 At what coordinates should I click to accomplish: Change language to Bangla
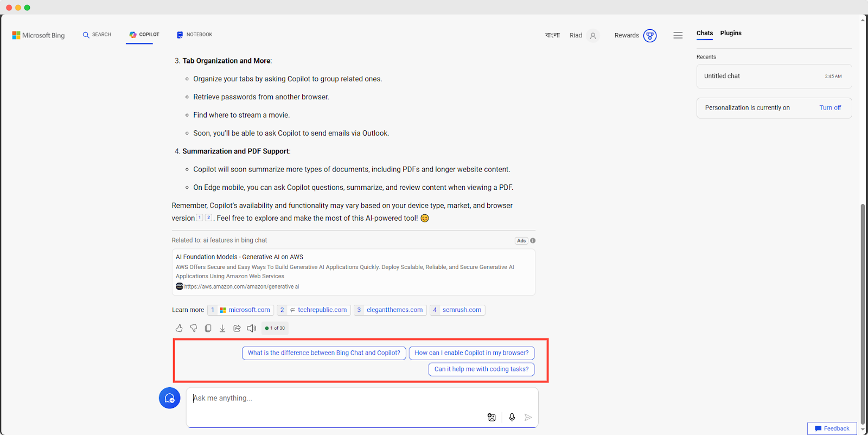point(552,35)
